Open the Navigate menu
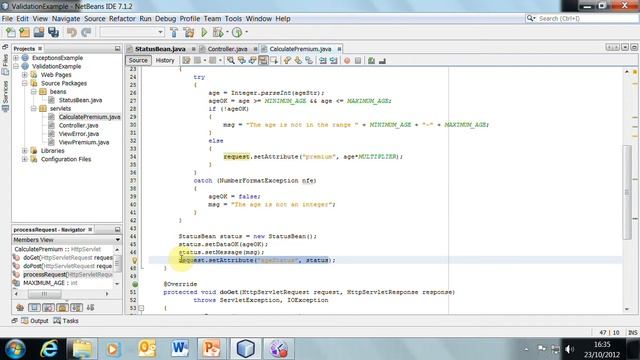 pyautogui.click(x=66, y=19)
